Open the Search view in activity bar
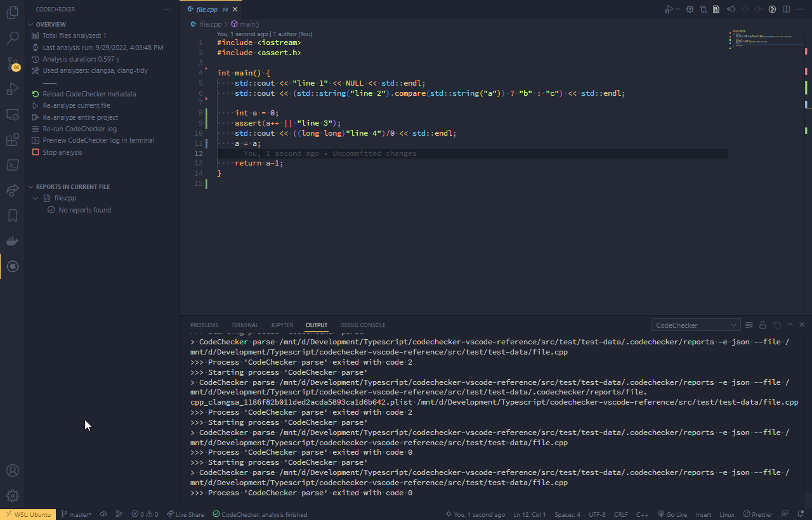The width and height of the screenshot is (812, 520). point(13,38)
